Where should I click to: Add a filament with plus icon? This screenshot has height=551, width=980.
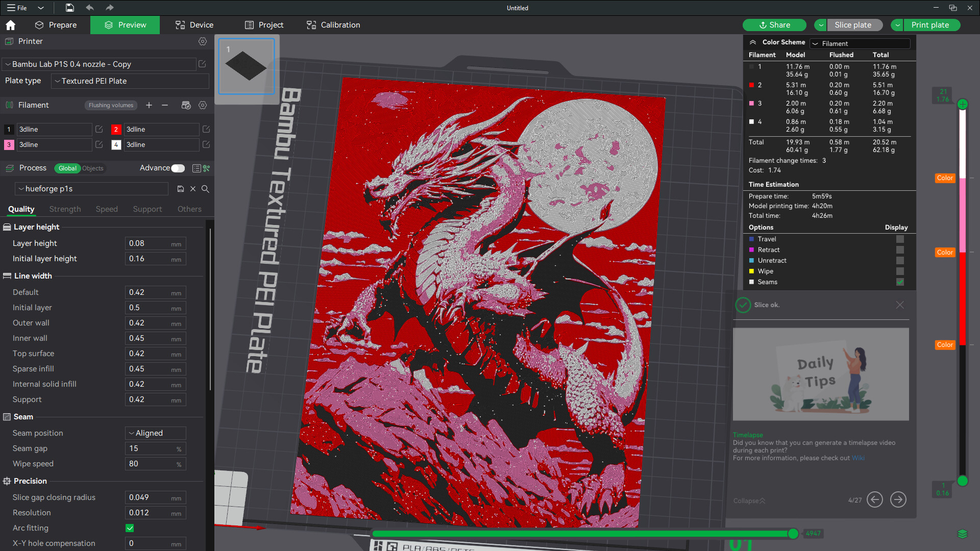coord(149,105)
